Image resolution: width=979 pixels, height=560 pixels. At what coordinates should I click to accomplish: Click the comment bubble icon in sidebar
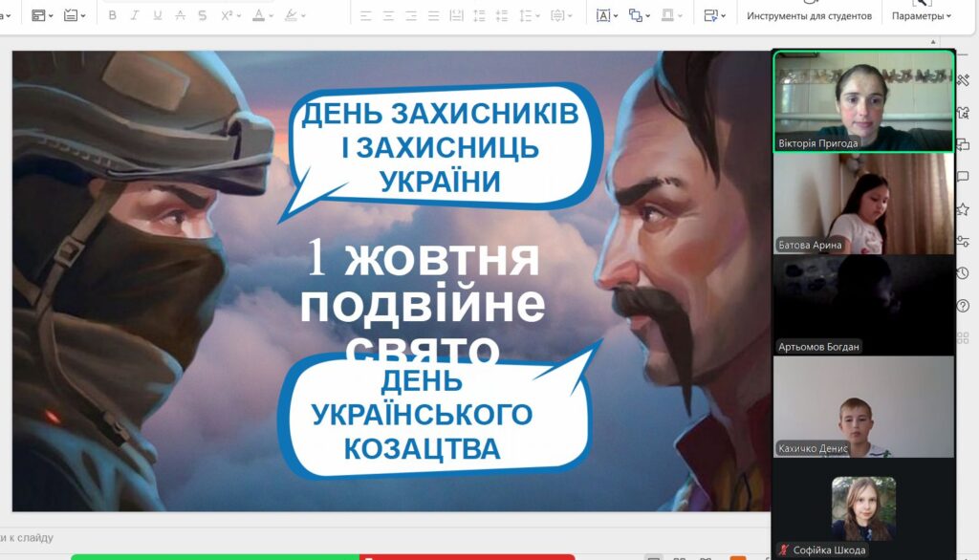click(963, 177)
